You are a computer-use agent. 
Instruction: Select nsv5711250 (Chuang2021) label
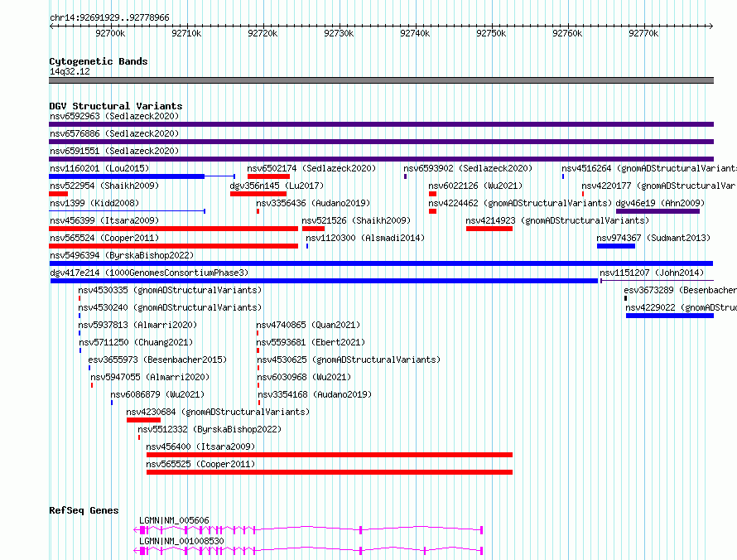(x=136, y=342)
